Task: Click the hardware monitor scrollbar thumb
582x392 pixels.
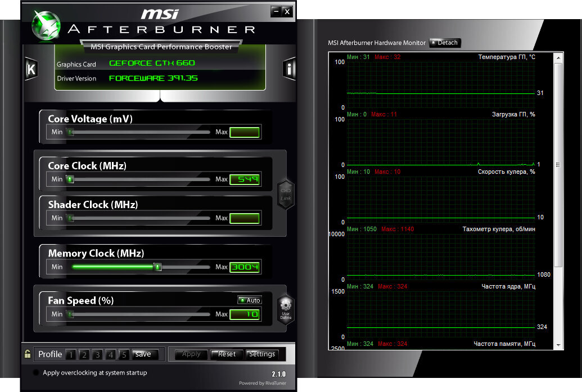Action: pos(558,165)
